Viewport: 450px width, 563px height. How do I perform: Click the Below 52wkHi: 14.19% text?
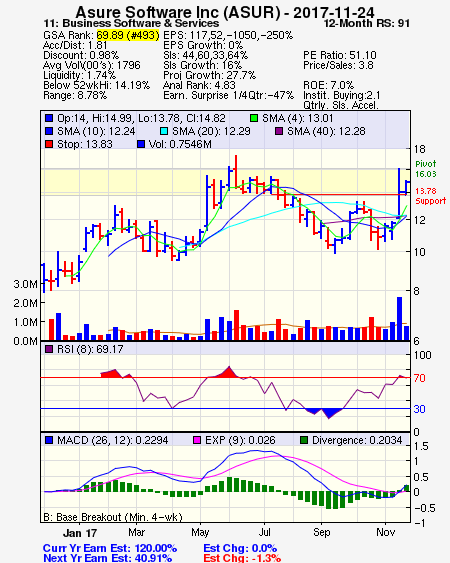click(96, 85)
